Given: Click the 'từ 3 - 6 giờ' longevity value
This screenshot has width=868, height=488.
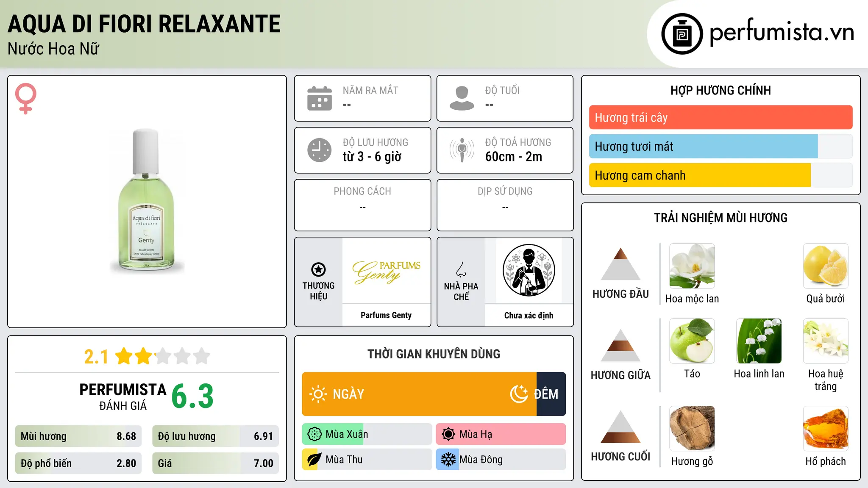Looking at the screenshot, I should pyautogui.click(x=372, y=157).
